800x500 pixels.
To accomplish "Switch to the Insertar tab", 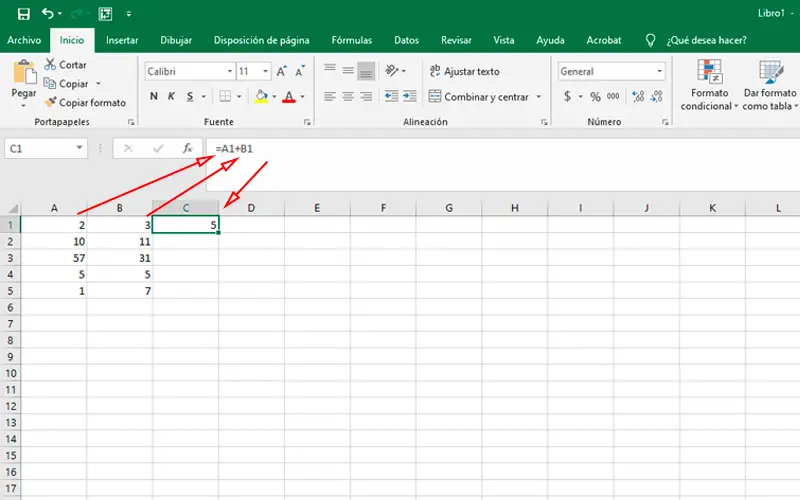I will click(122, 40).
